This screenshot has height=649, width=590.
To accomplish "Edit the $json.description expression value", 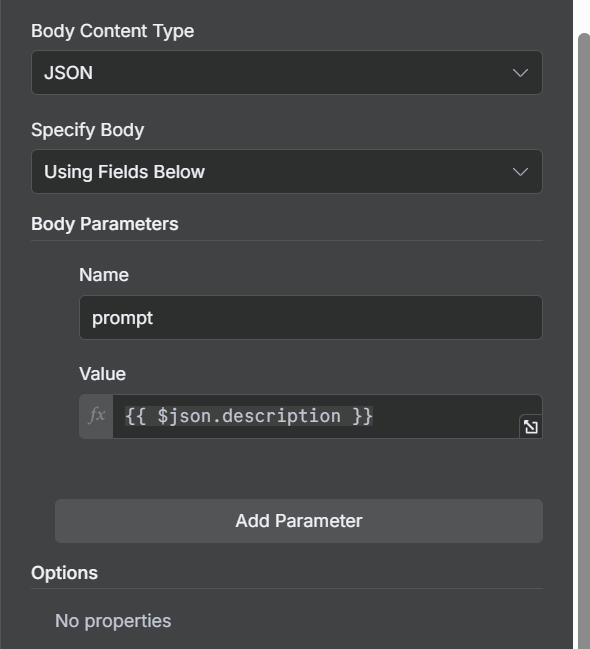I will (316, 416).
